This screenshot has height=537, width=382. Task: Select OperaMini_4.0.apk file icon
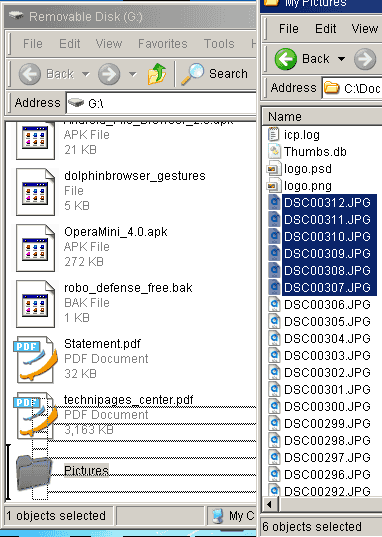tap(35, 248)
